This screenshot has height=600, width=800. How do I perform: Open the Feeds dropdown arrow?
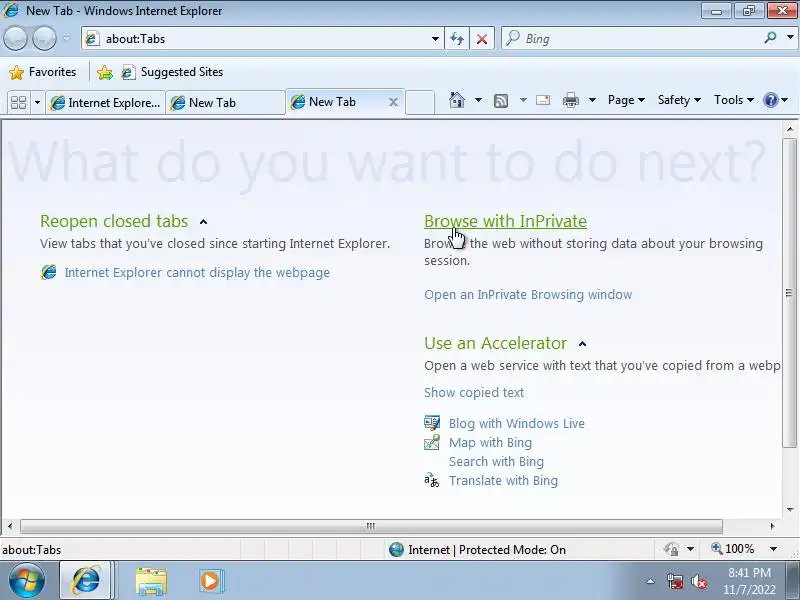click(x=523, y=100)
